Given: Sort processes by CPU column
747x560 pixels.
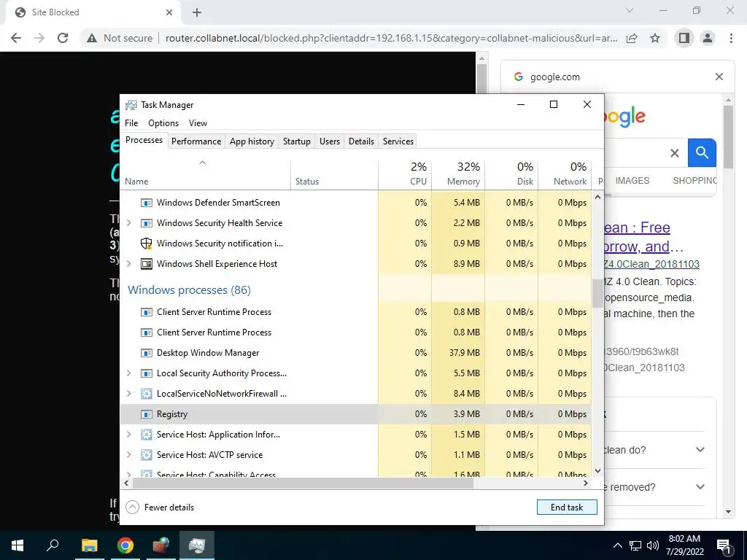Looking at the screenshot, I should pos(405,174).
